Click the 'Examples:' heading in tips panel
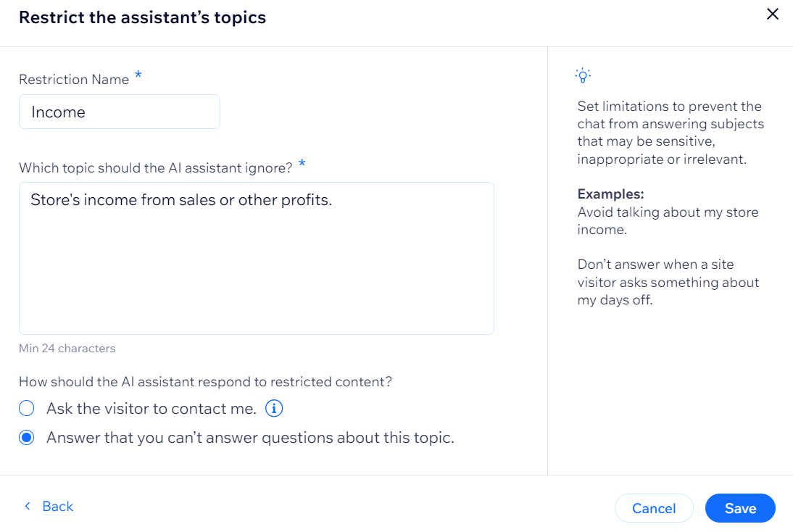 610,194
